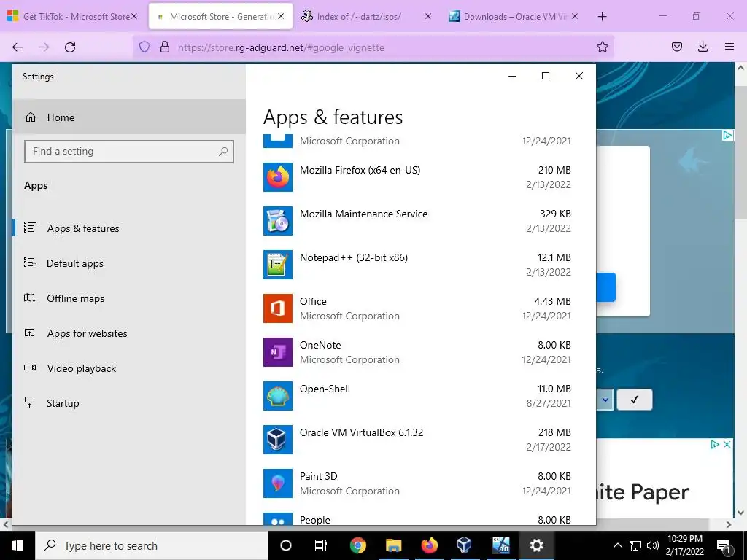747x560 pixels.
Task: Click the Oracle VM VirtualBox list icon
Action: click(278, 440)
